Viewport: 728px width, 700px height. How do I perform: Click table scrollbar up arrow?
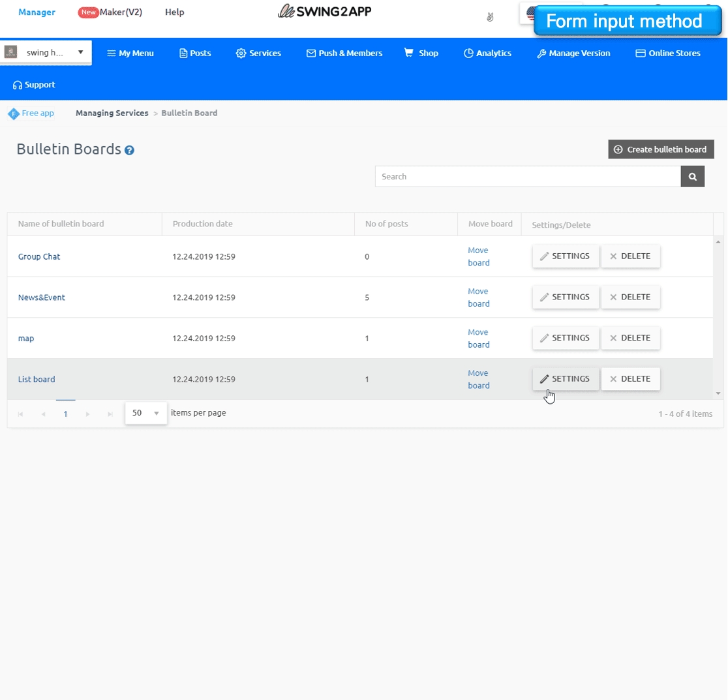718,242
